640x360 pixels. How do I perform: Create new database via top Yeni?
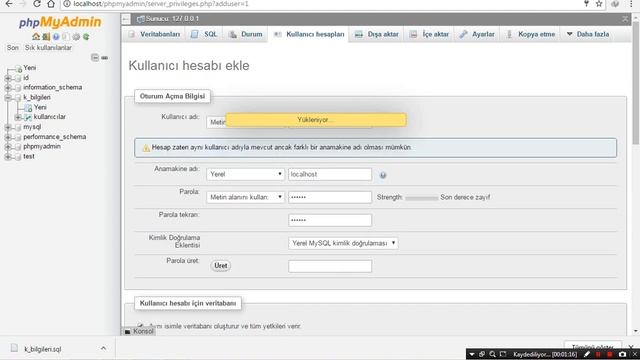(x=29, y=68)
